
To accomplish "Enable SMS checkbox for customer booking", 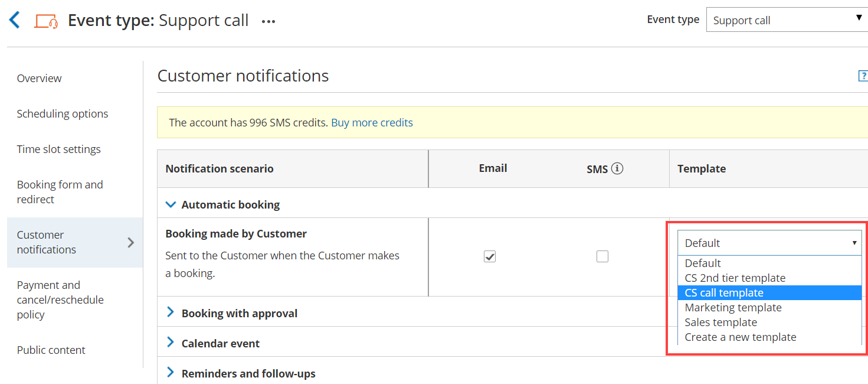I will tap(602, 256).
